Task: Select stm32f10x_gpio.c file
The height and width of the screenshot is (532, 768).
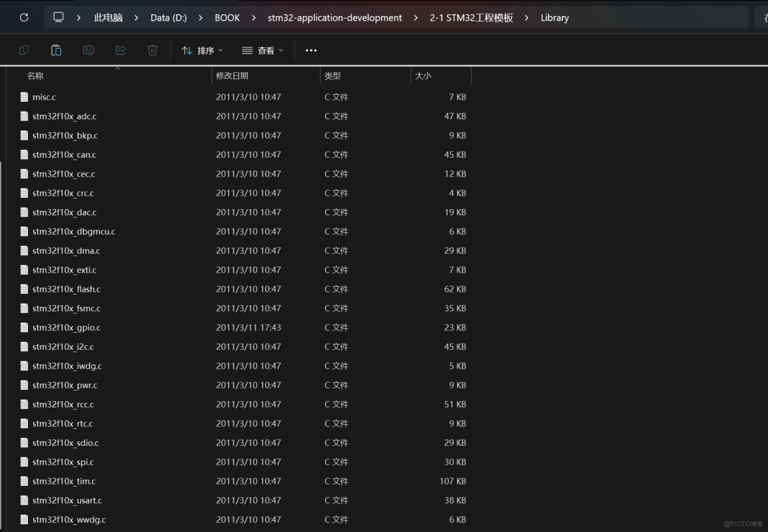Action: [x=66, y=328]
